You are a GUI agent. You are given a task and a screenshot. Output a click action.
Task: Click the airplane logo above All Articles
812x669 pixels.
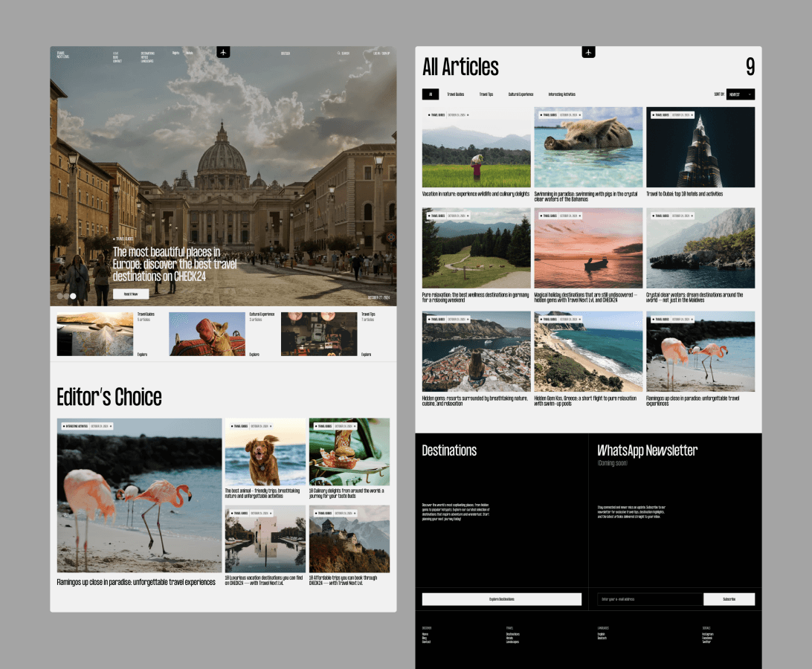click(x=588, y=52)
